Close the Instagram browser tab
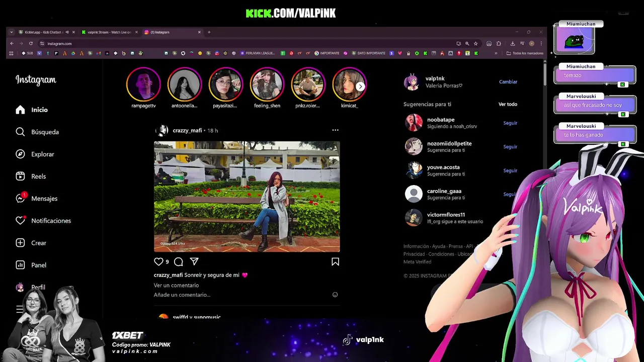 pyautogui.click(x=199, y=32)
